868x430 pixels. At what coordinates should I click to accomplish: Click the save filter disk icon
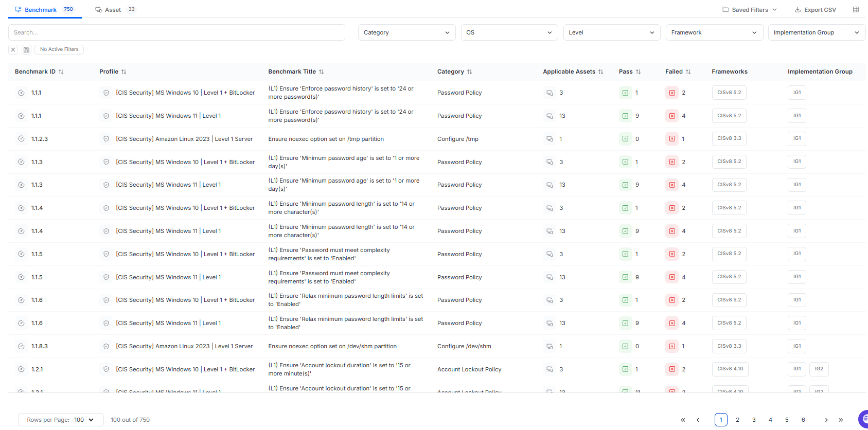26,49
